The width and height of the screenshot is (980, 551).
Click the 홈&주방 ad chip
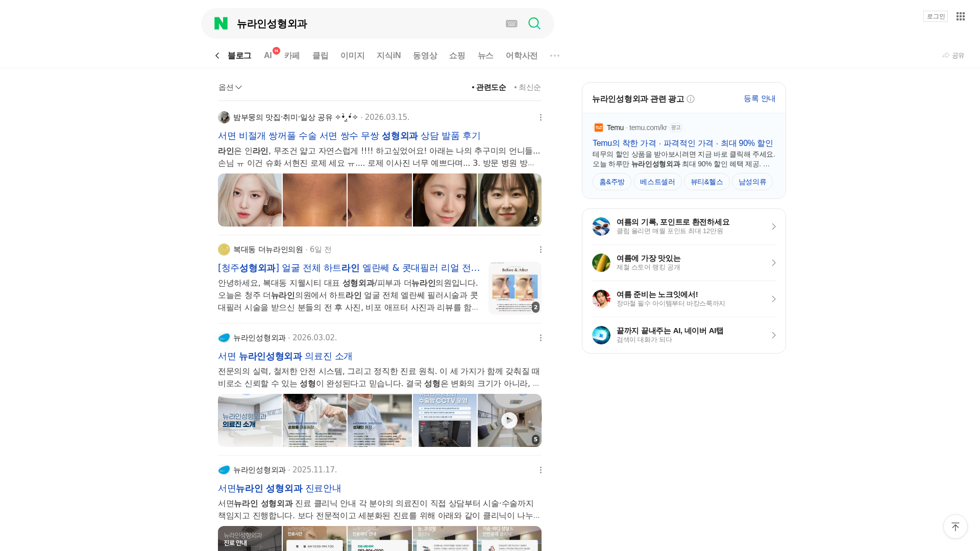[x=612, y=182]
